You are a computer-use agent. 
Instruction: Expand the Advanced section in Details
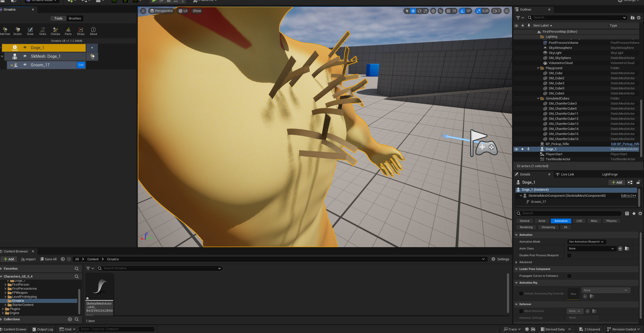[516, 262]
